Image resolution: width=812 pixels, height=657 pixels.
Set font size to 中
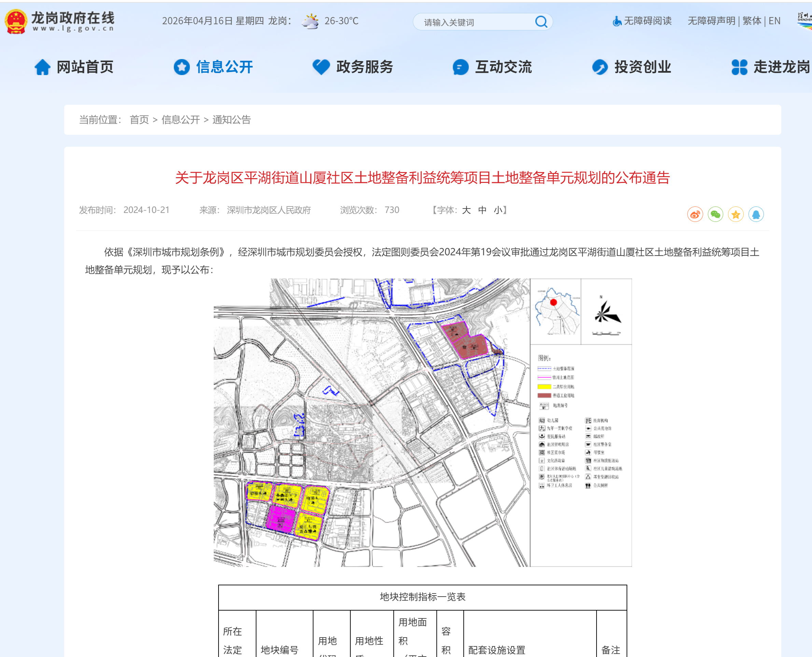click(482, 210)
